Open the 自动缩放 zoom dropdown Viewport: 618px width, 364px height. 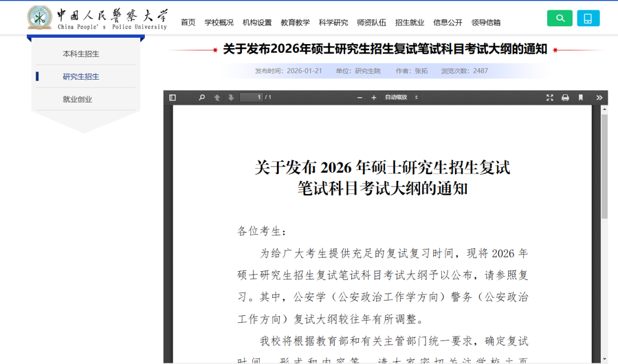(401, 98)
